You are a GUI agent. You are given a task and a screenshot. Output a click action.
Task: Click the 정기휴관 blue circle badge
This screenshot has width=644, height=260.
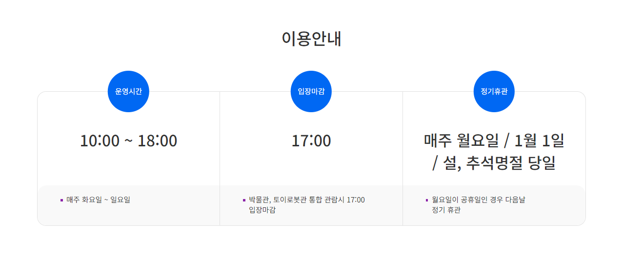(x=494, y=91)
